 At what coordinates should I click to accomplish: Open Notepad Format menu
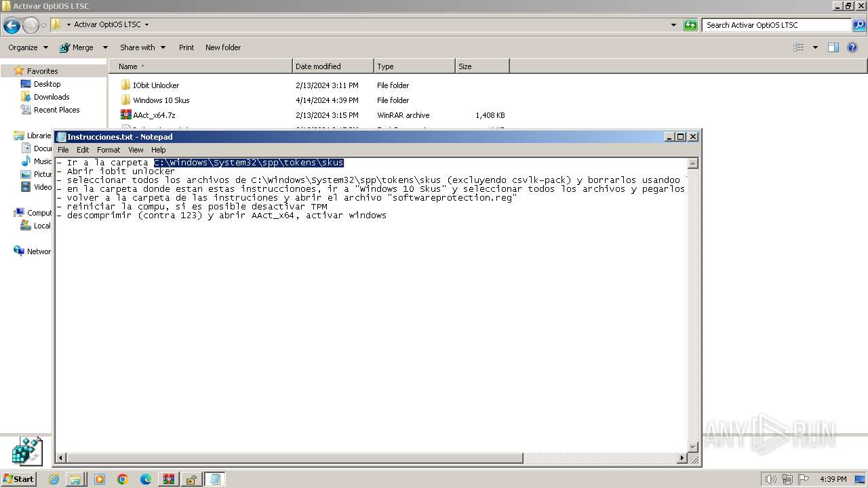tap(108, 150)
